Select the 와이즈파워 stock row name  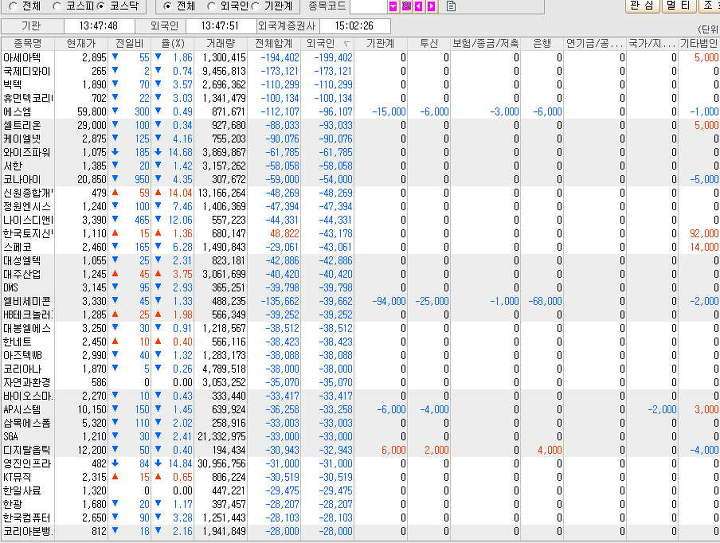26,152
